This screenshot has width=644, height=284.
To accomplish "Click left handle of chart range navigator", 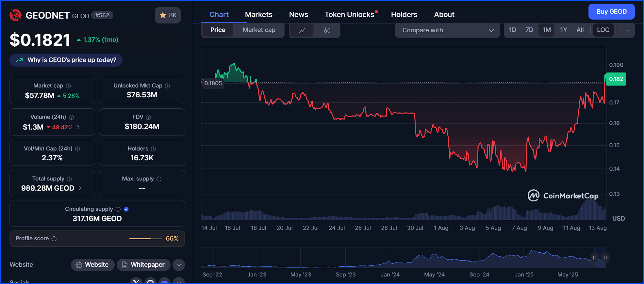I will [x=594, y=258].
